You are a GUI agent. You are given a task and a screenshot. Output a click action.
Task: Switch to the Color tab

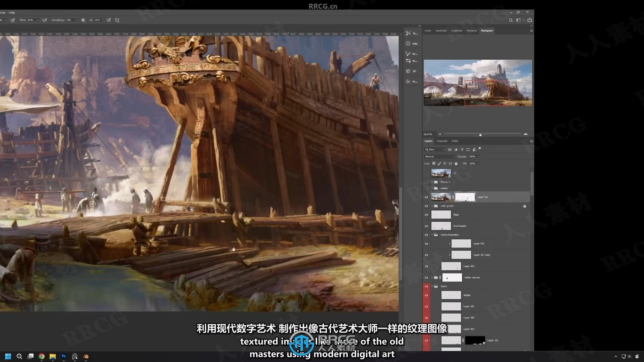tap(428, 31)
